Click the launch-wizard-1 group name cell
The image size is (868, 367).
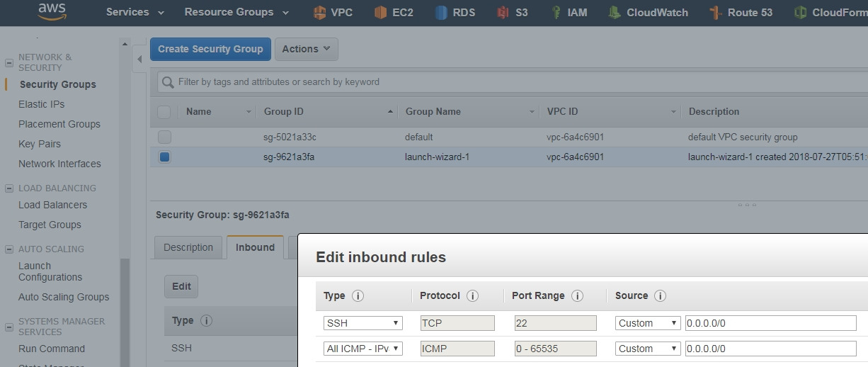[437, 157]
